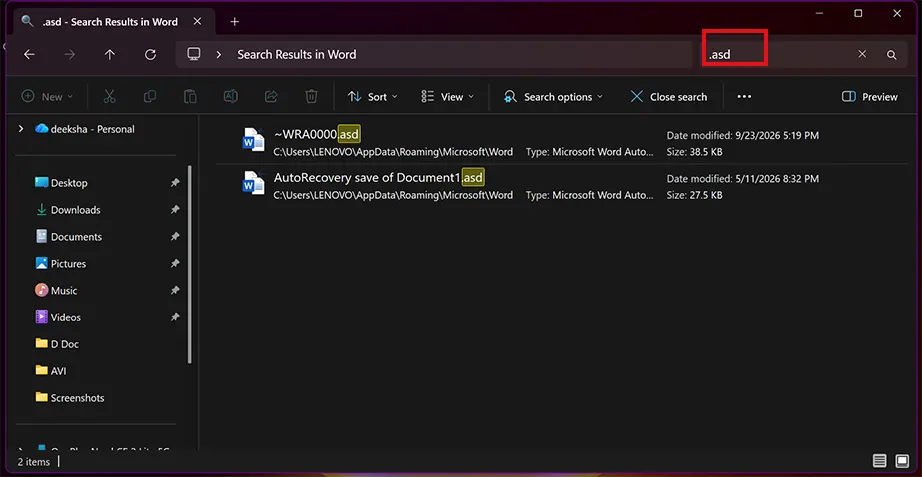
Task: Click the pin icon beside Documents
Action: coord(175,237)
